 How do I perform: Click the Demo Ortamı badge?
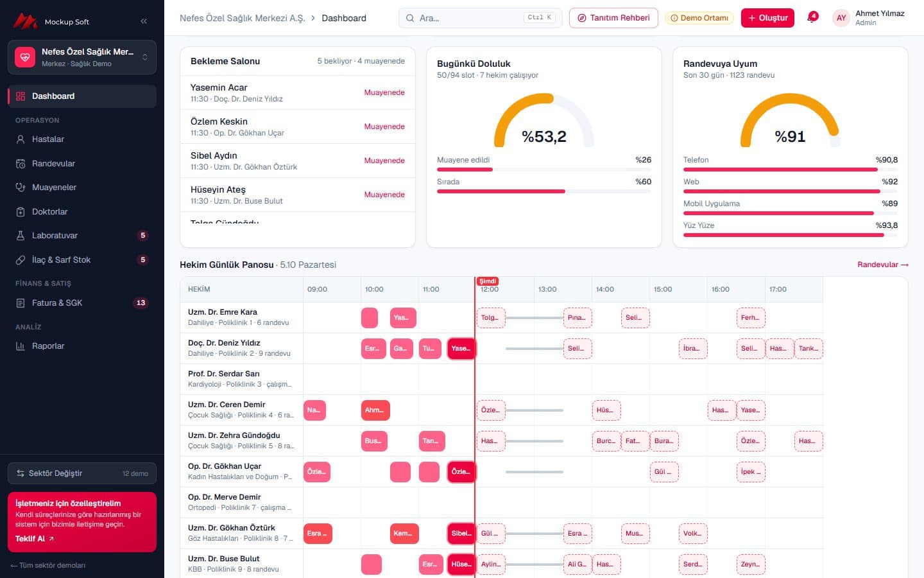(x=699, y=18)
